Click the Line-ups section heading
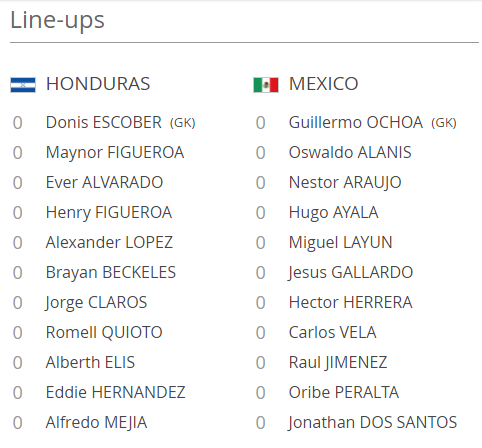This screenshot has height=448, width=482. pyautogui.click(x=57, y=21)
